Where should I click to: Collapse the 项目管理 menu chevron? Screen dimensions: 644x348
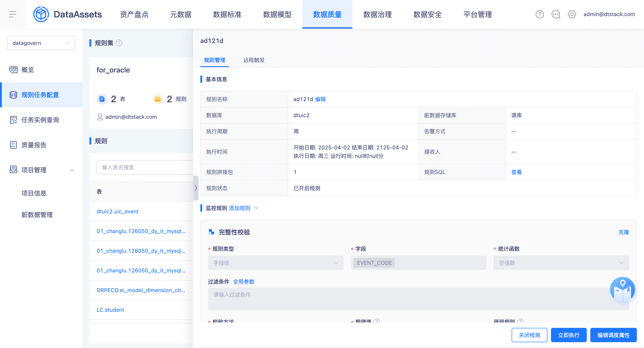tap(72, 170)
